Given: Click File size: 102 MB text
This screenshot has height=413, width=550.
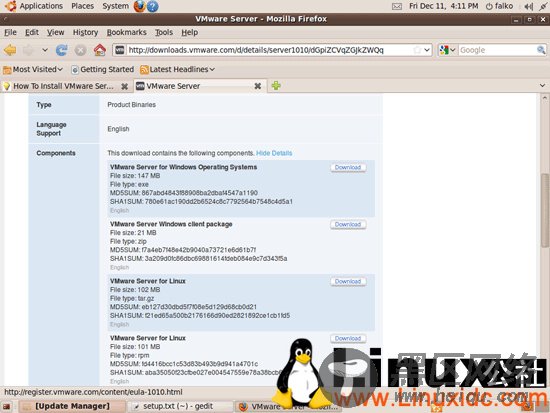Looking at the screenshot, I should (135, 290).
